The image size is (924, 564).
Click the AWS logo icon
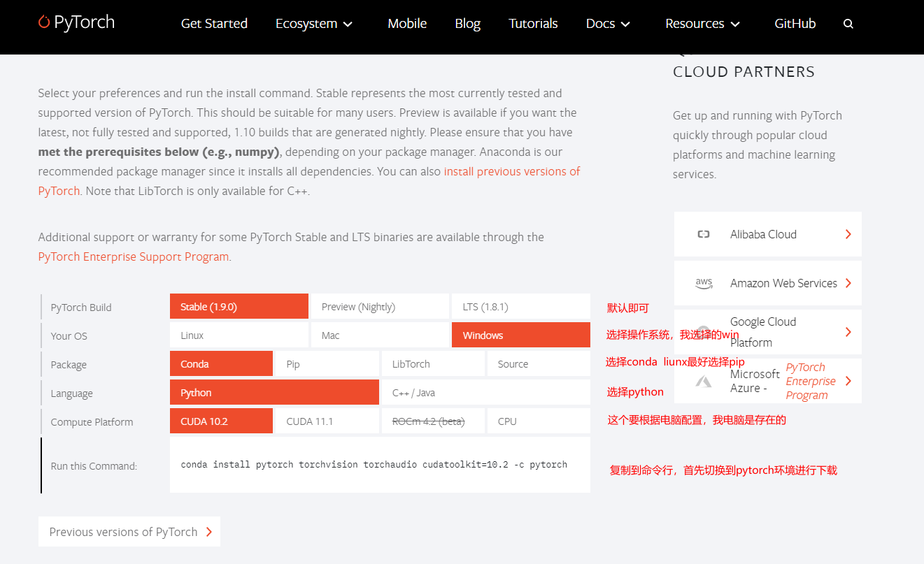pyautogui.click(x=704, y=283)
